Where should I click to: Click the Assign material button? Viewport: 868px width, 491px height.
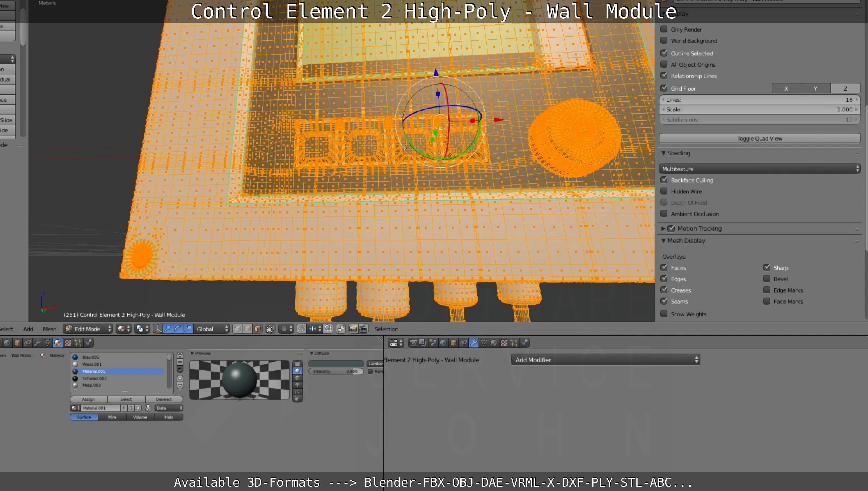click(x=88, y=399)
